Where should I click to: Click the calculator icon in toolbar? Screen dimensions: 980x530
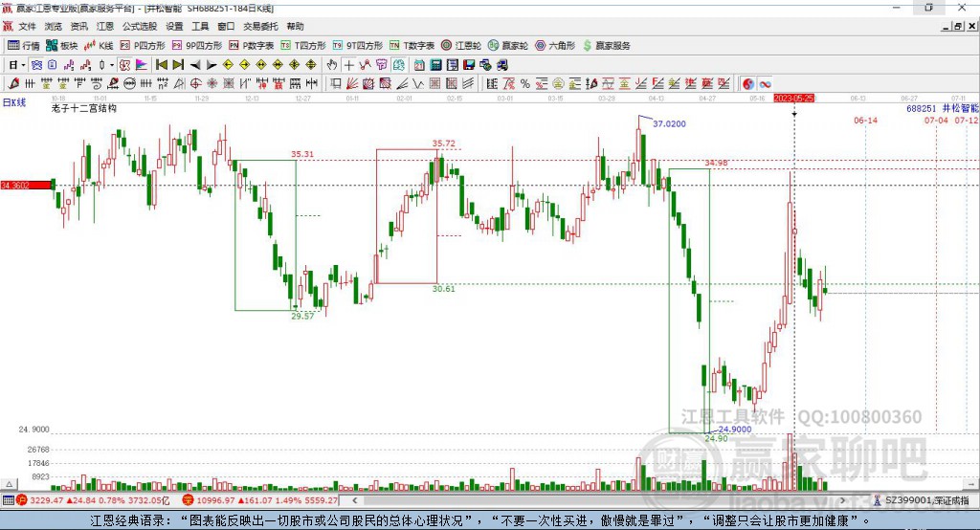tap(435, 65)
